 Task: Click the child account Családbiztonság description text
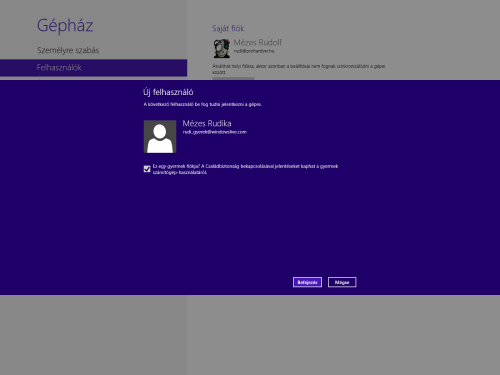(245, 169)
